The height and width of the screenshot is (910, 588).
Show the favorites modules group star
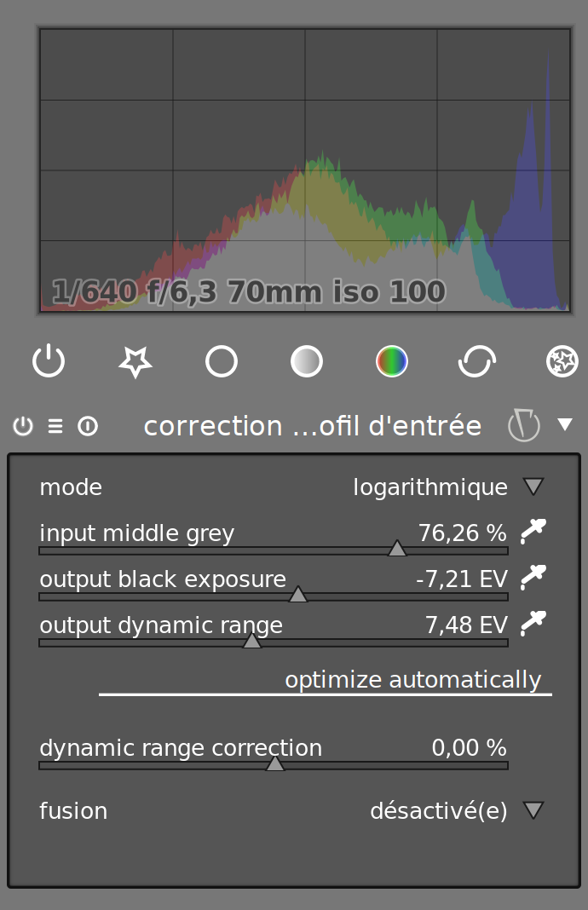point(135,361)
